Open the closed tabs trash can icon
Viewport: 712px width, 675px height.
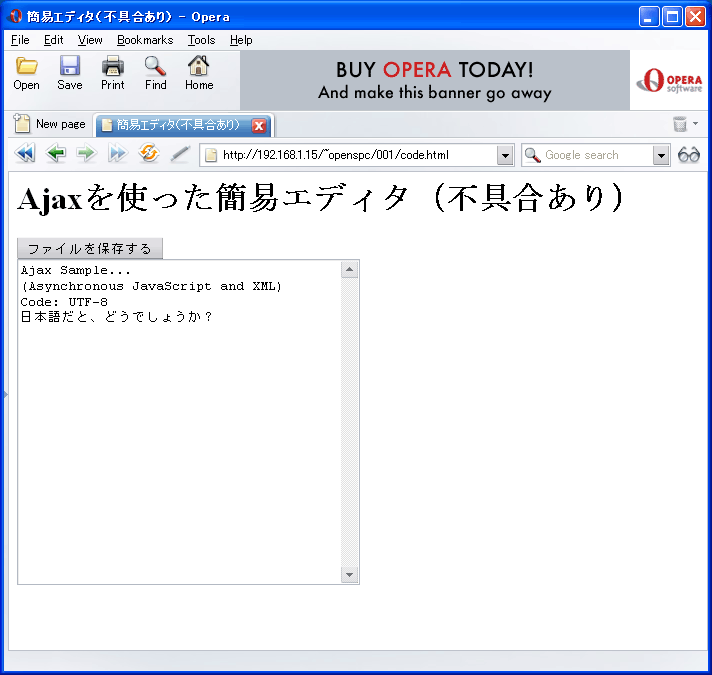(680, 123)
